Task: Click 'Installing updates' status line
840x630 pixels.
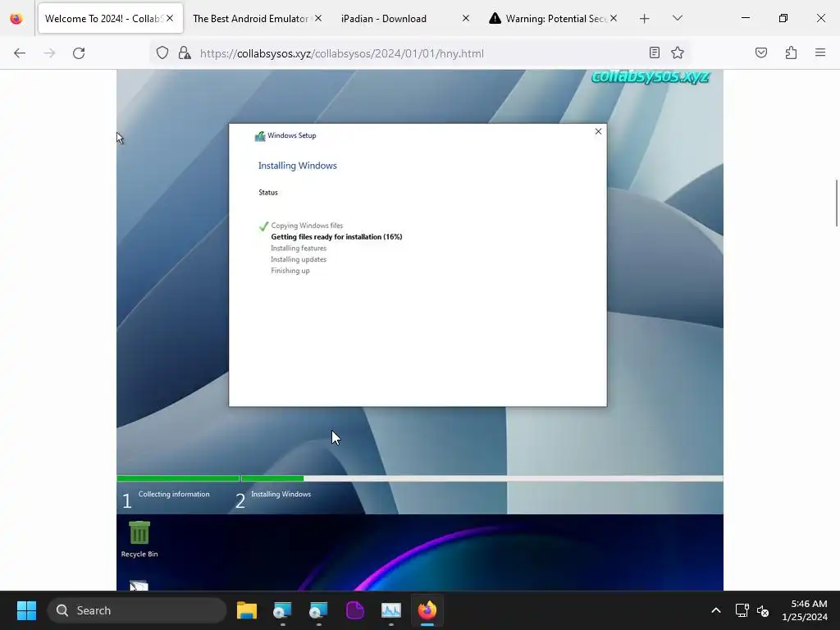Action: (x=299, y=259)
